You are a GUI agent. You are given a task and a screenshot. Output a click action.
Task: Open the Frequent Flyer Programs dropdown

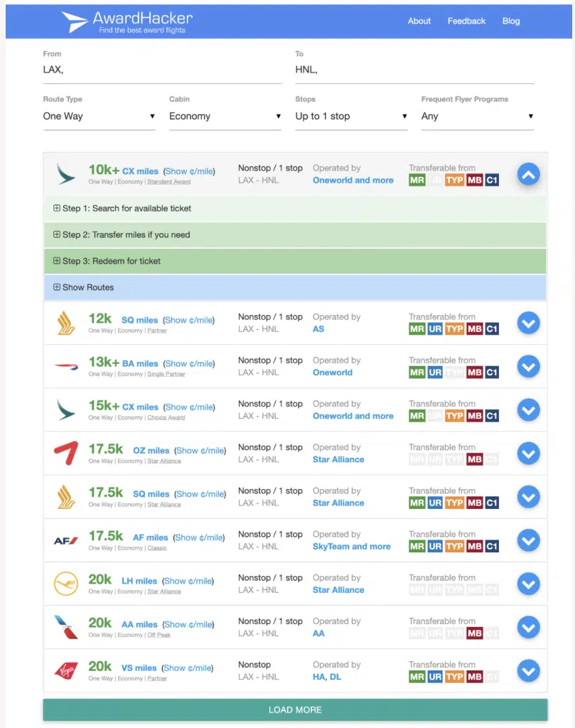click(x=477, y=117)
